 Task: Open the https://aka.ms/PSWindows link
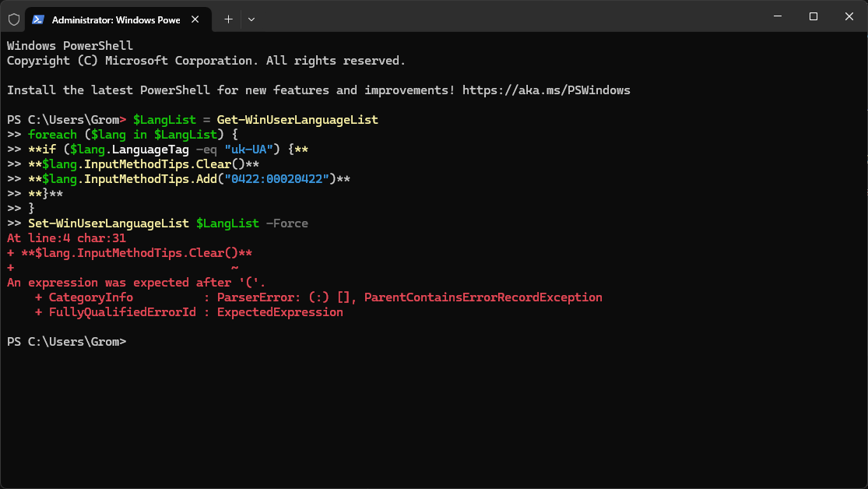pyautogui.click(x=546, y=90)
